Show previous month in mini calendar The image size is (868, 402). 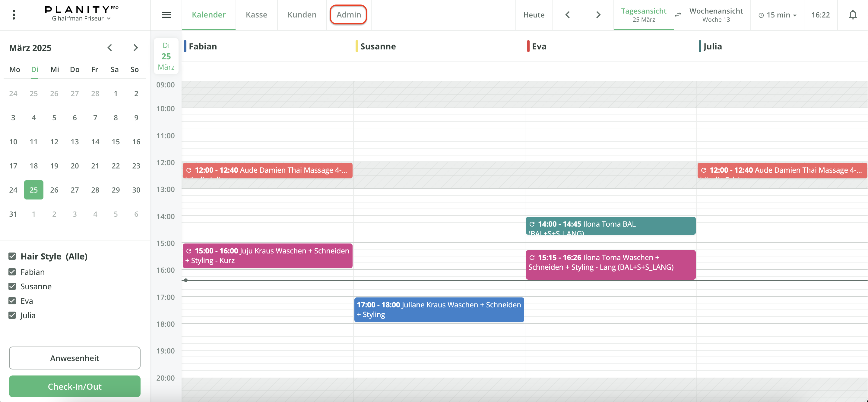110,48
